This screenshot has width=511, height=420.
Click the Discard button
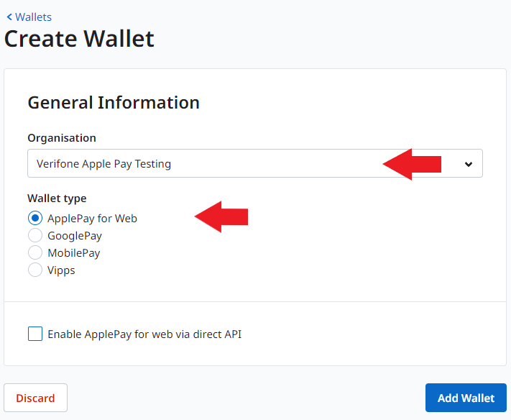click(35, 398)
